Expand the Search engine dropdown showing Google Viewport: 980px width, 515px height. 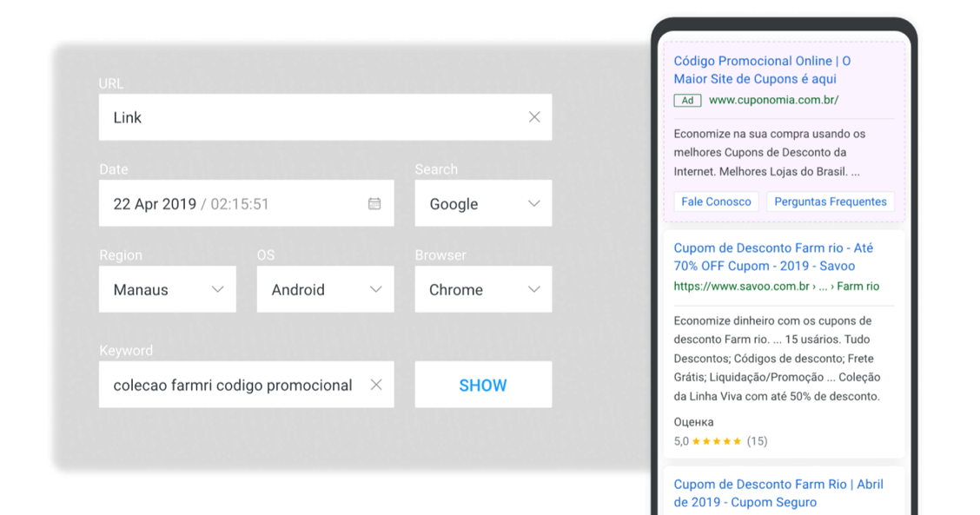[x=483, y=203]
